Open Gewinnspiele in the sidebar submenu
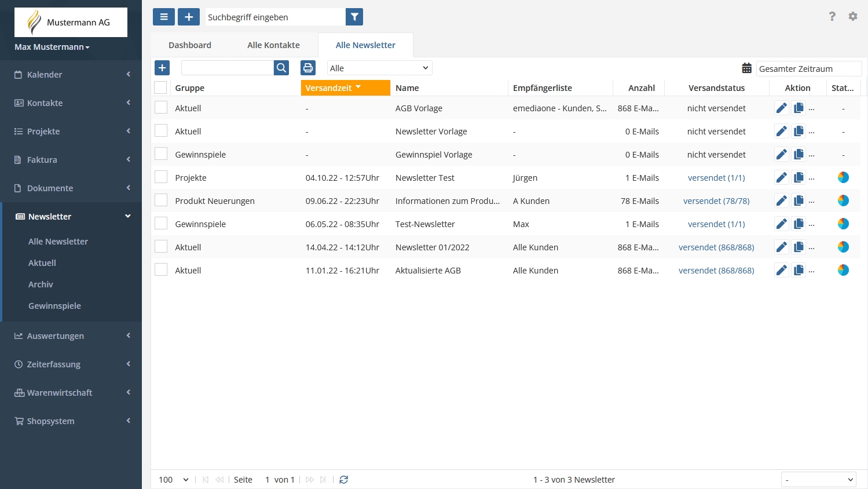Image resolution: width=868 pixels, height=489 pixels. tap(54, 306)
